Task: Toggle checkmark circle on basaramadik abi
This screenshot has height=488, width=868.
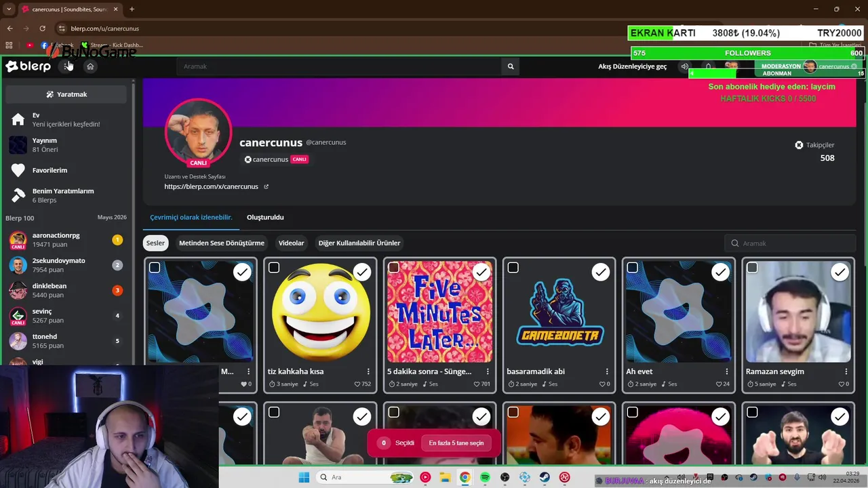Action: [601, 272]
